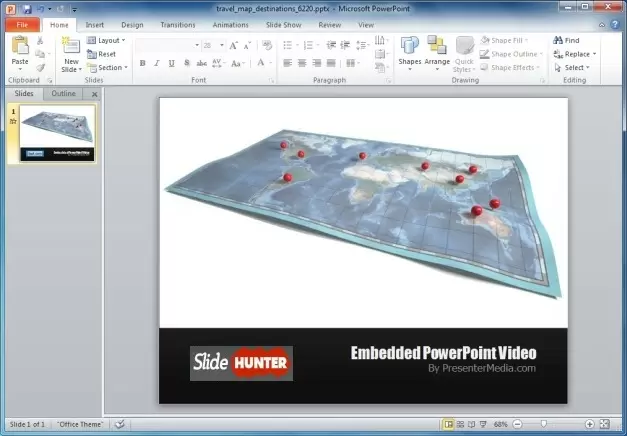The height and width of the screenshot is (436, 627).
Task: Click the fit slide to window icon
Action: tap(604, 424)
